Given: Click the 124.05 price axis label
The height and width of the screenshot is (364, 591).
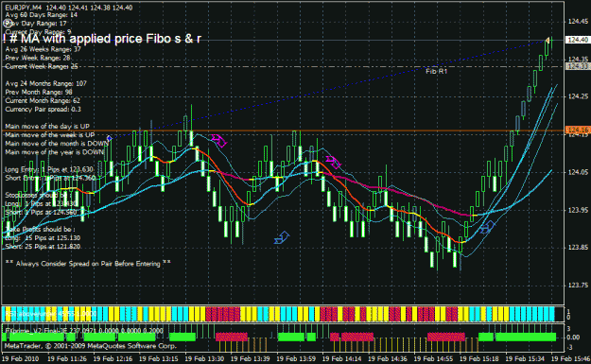Looking at the screenshot, I should pyautogui.click(x=578, y=172).
